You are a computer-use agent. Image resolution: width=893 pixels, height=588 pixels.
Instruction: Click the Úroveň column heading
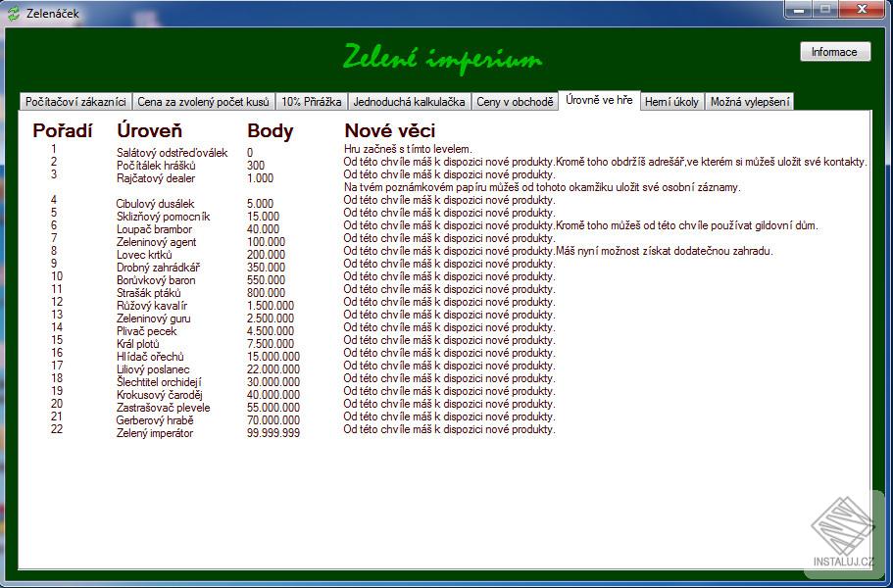149,130
